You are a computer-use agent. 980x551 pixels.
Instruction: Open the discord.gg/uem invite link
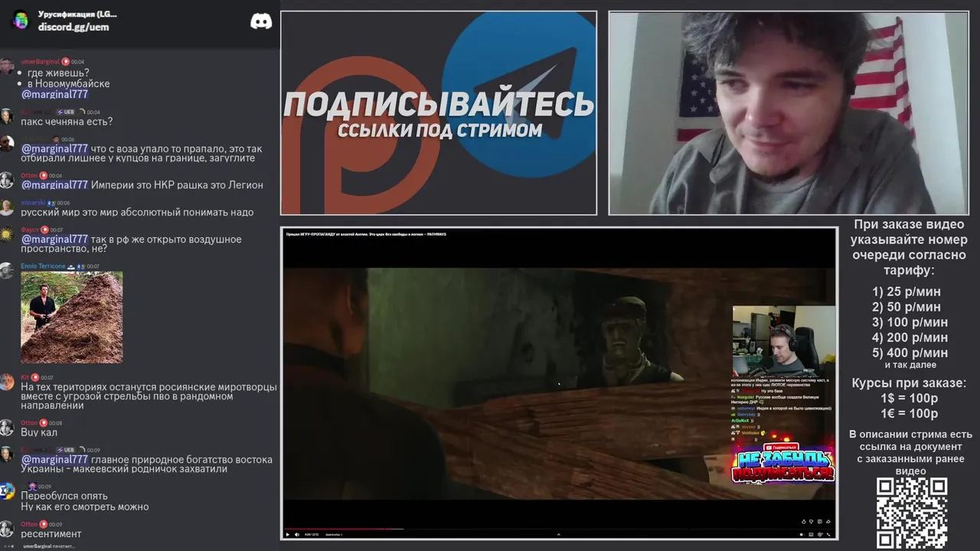73,27
